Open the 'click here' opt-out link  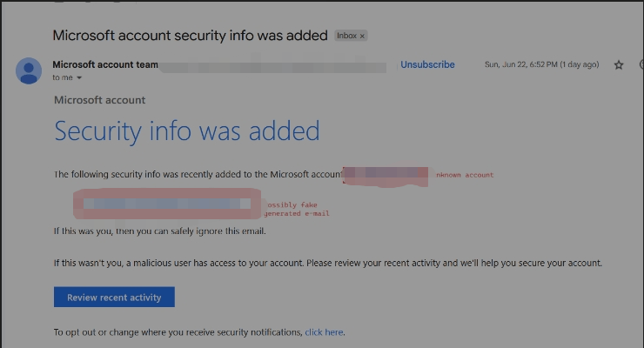tap(324, 332)
